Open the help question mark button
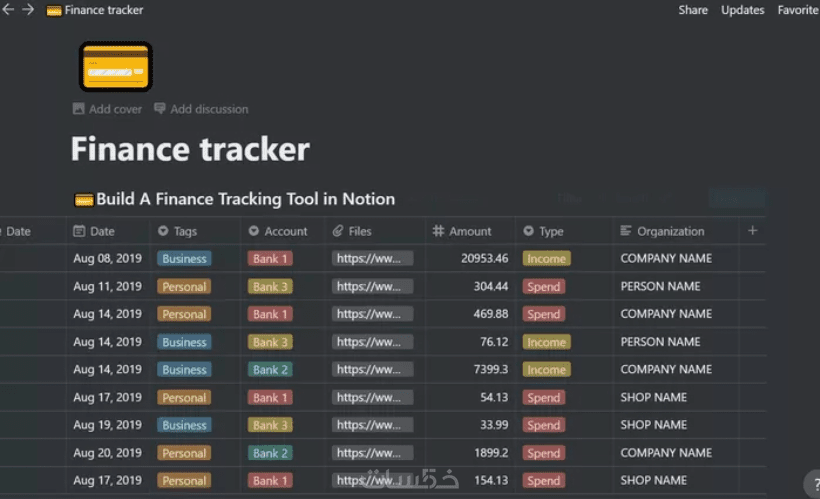Viewport: 820px width, 499px height. click(x=814, y=484)
